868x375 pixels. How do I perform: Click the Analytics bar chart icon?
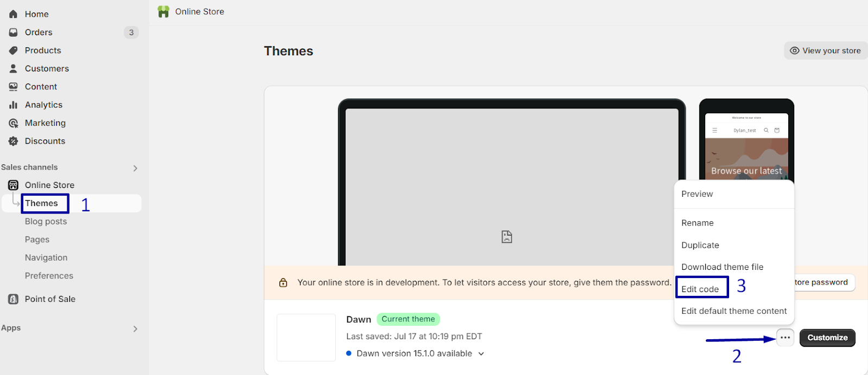(x=14, y=105)
